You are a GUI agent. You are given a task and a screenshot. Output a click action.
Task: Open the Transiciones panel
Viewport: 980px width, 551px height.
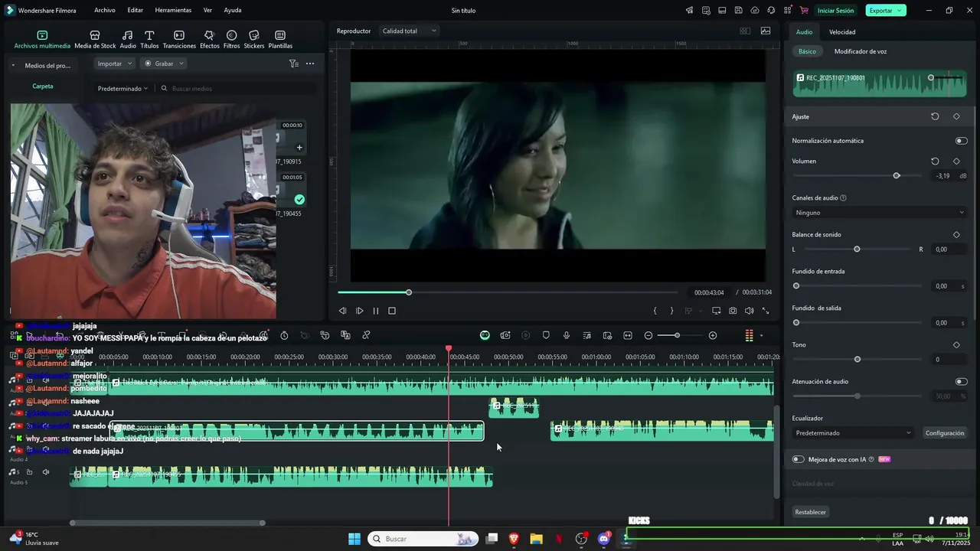tap(179, 40)
